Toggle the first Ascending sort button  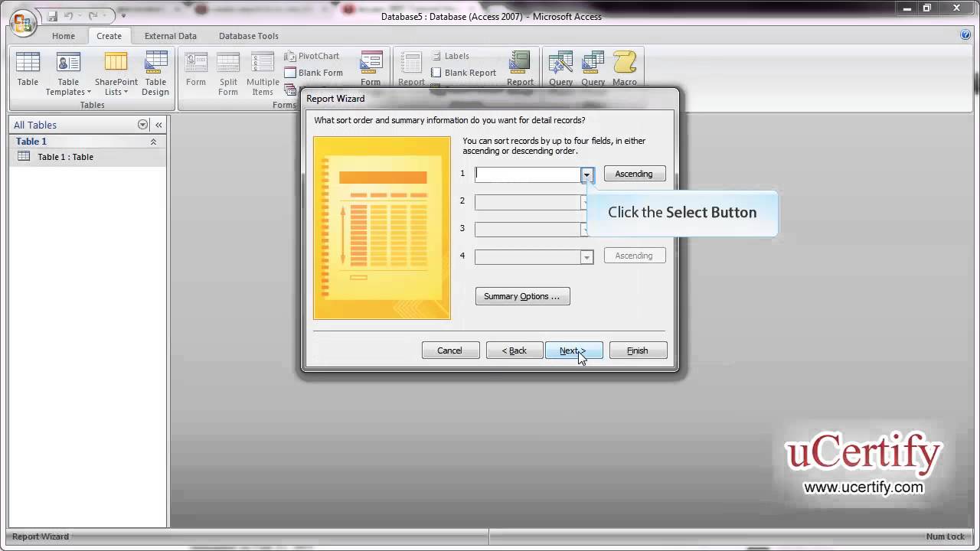pyautogui.click(x=635, y=174)
